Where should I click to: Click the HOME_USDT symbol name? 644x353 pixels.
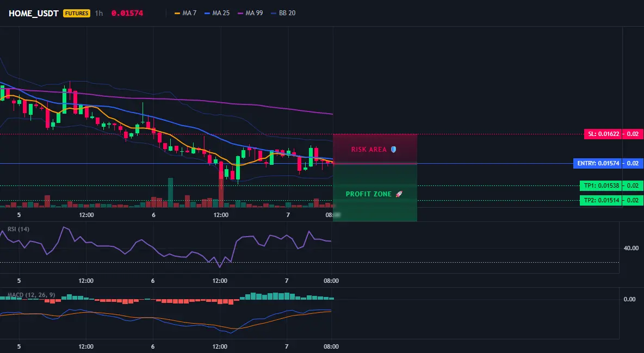34,13
